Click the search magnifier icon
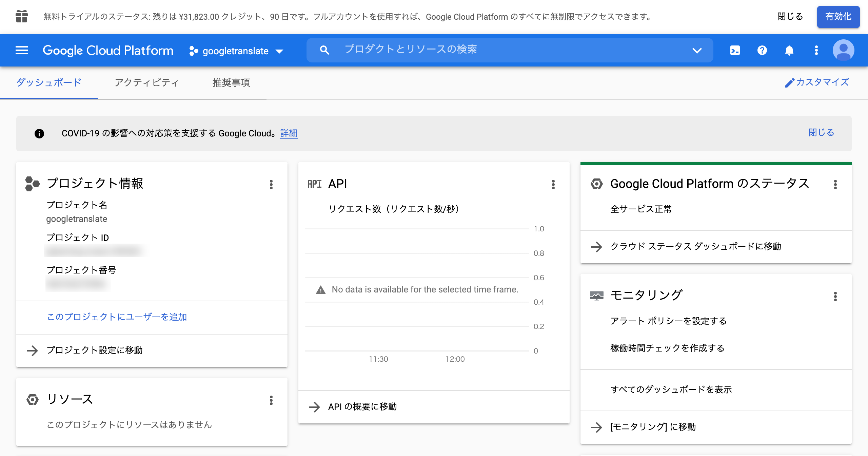Viewport: 868px width, 456px height. [324, 50]
